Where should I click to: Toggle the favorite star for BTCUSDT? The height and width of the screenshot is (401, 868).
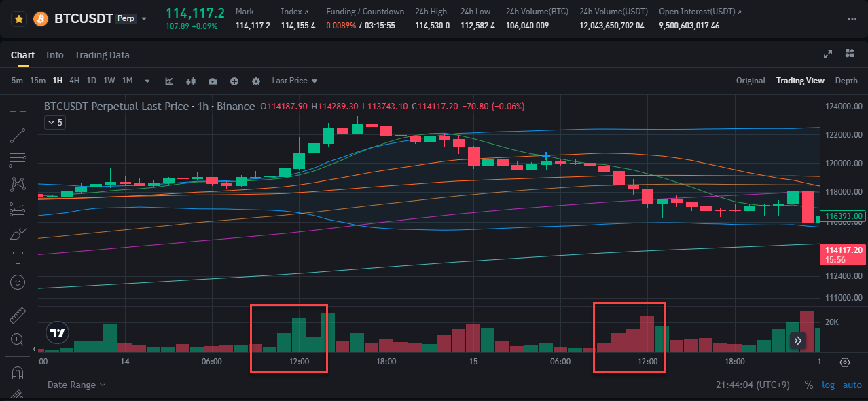(20, 18)
